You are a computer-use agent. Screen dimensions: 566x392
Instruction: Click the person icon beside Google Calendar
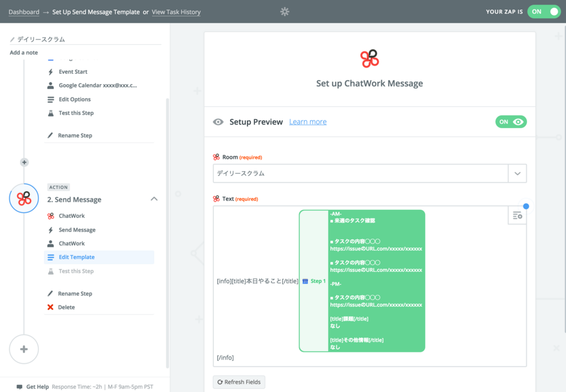[50, 86]
